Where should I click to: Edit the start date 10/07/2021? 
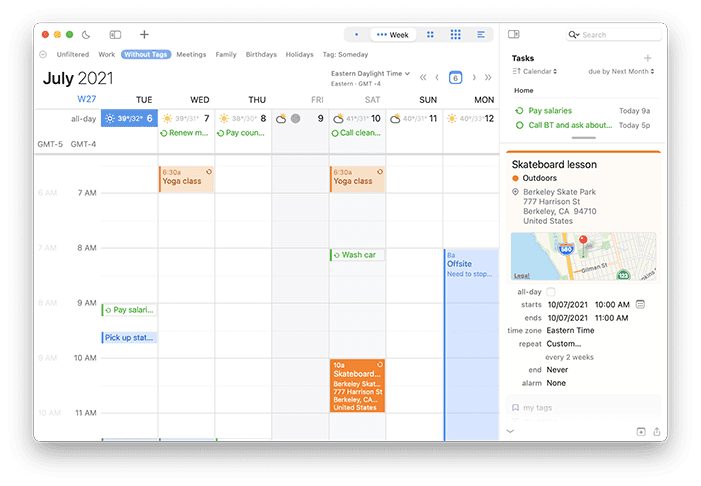point(568,305)
